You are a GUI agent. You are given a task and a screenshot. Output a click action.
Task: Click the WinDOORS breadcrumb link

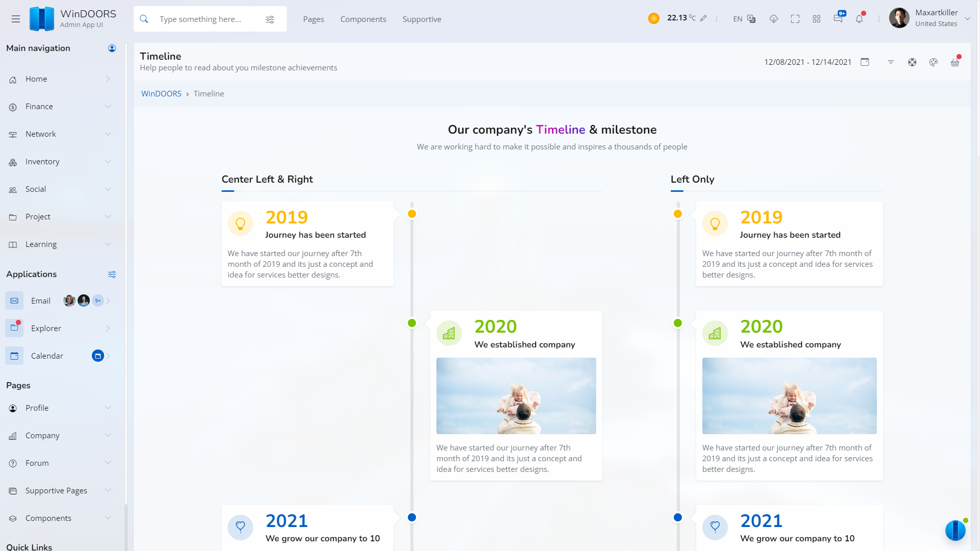pos(161,94)
